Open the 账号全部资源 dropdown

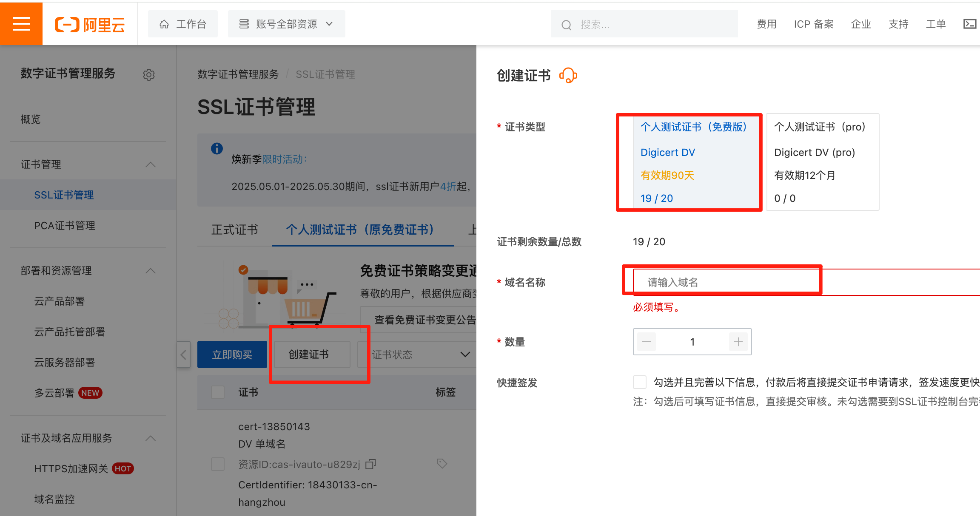point(286,24)
